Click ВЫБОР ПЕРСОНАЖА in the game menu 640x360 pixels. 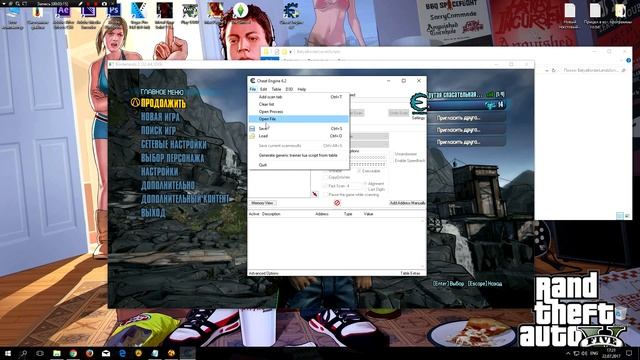pos(173,158)
